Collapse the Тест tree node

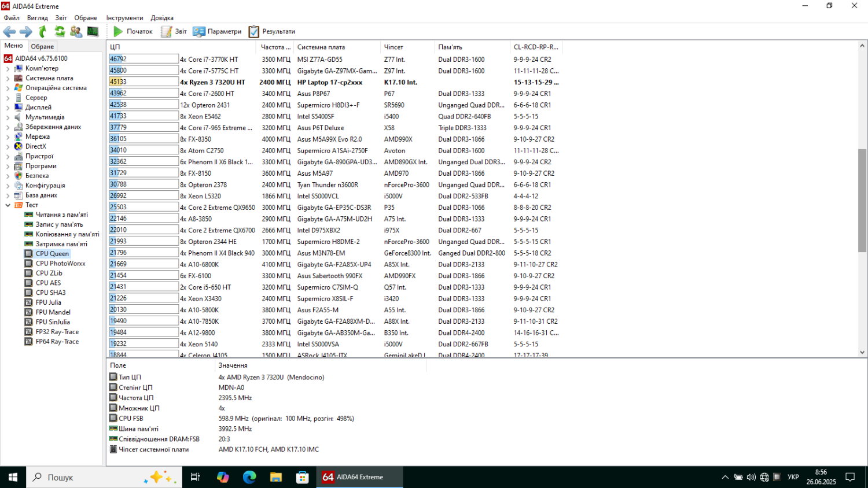pos(8,205)
